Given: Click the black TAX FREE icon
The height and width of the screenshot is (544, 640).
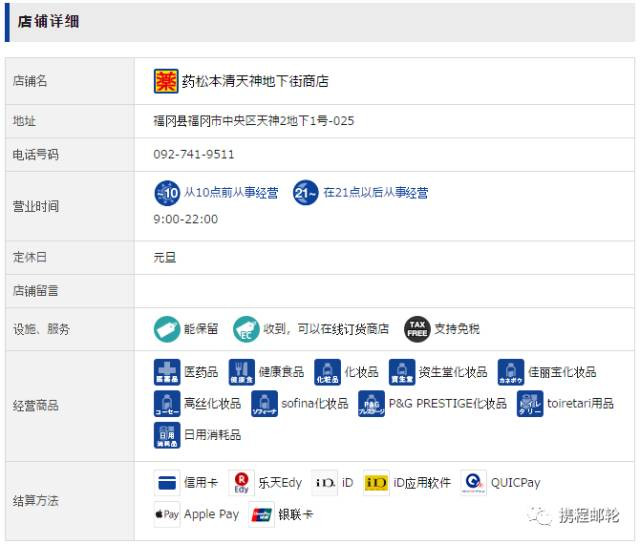Looking at the screenshot, I should pos(417,329).
